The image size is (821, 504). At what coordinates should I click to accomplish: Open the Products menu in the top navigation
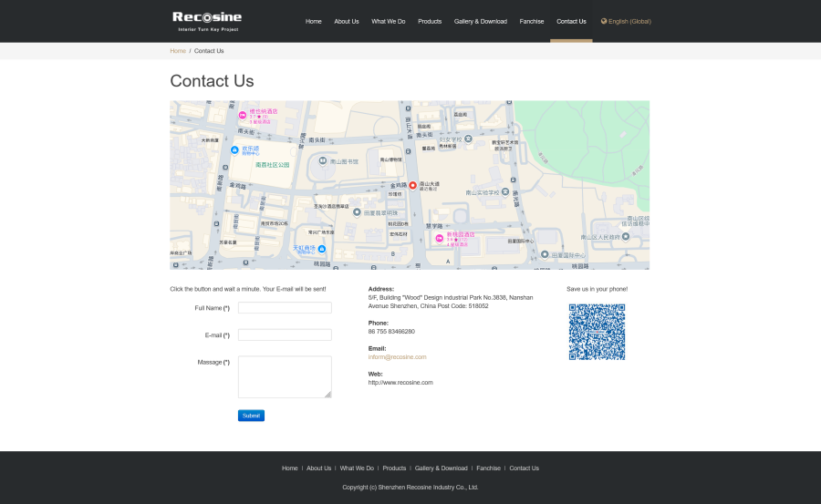[430, 21]
